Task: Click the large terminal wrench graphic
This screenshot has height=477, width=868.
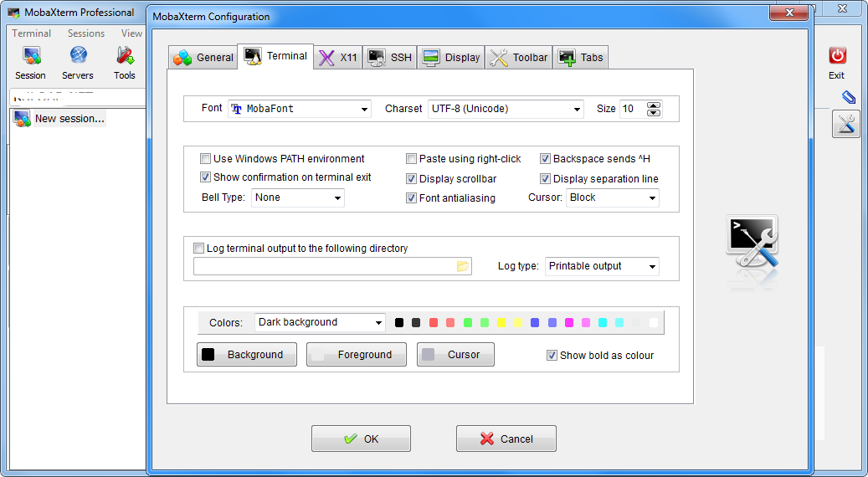Action: pyautogui.click(x=752, y=241)
